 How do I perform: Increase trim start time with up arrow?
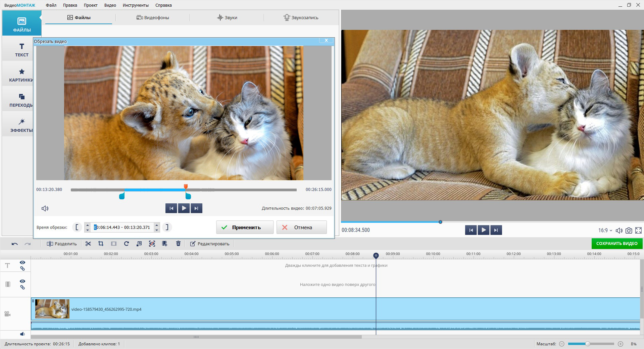coord(88,225)
